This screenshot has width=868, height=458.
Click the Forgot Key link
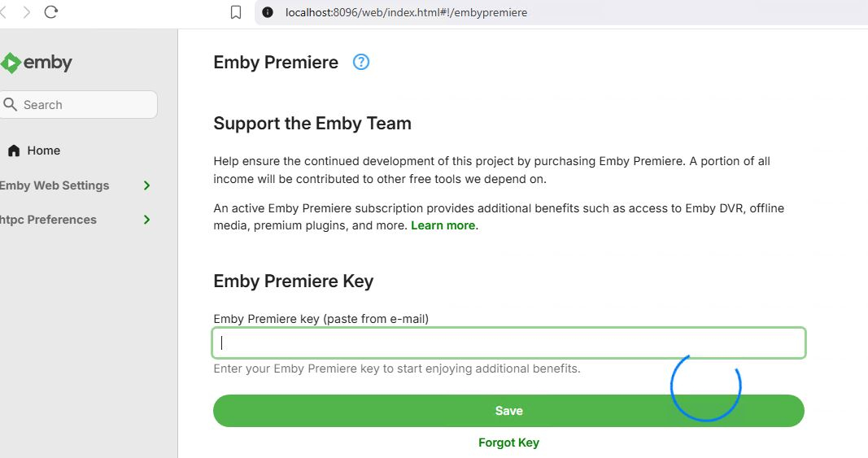(508, 443)
